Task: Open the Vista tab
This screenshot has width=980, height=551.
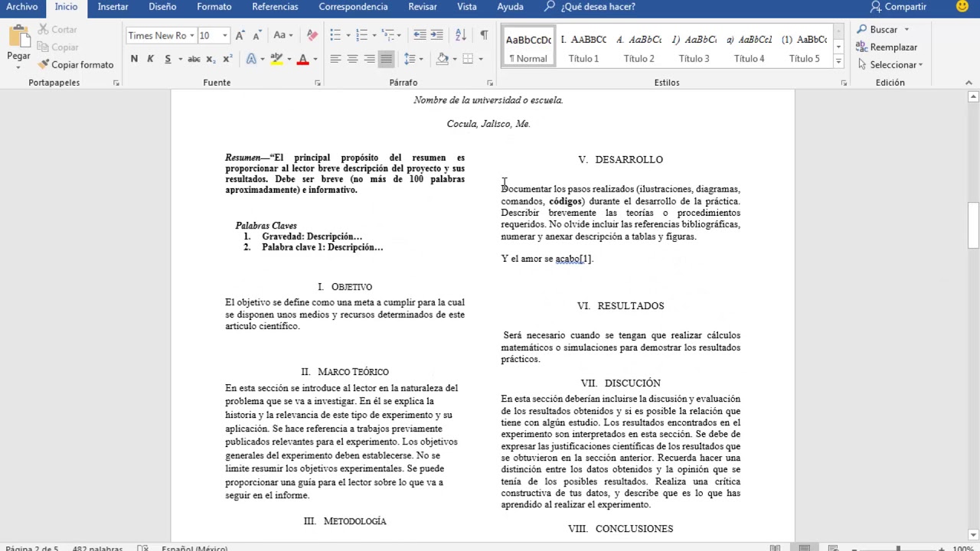Action: click(467, 7)
